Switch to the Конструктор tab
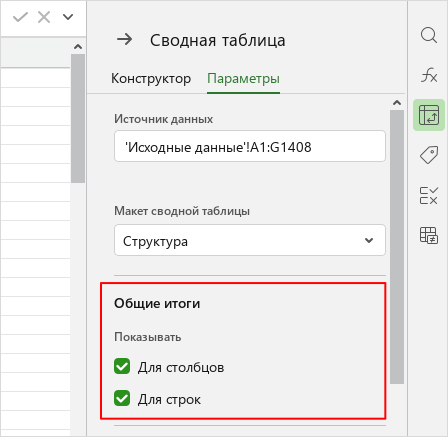 (151, 79)
